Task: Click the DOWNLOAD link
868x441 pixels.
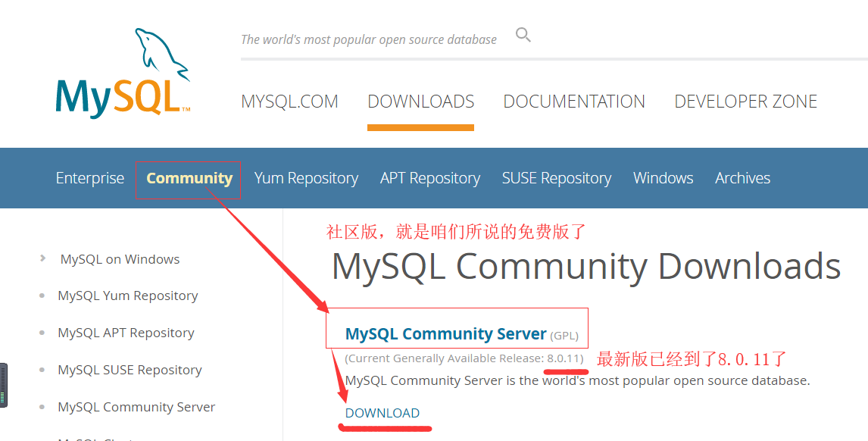Action: point(382,413)
